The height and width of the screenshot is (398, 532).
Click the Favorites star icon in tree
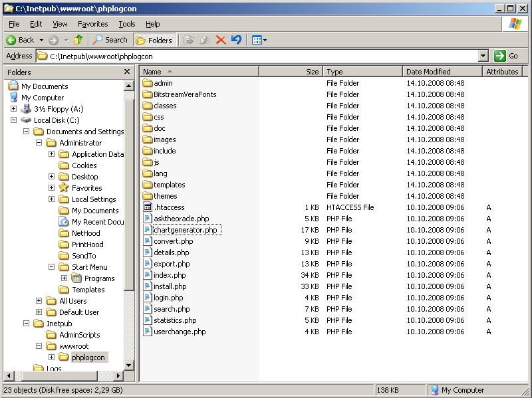pos(64,188)
